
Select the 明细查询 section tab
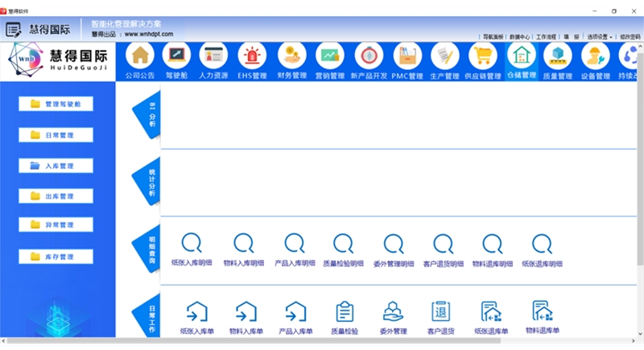[147, 249]
